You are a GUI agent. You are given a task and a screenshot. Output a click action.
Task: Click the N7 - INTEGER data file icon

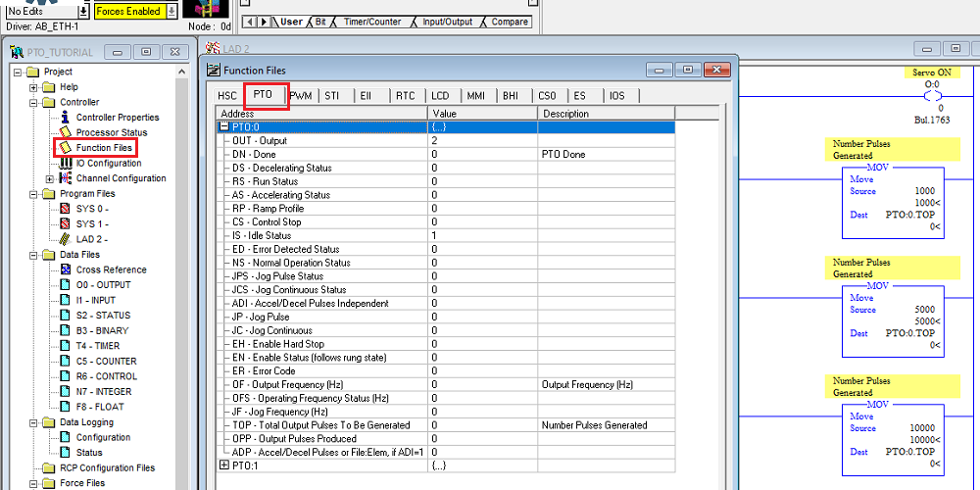click(x=65, y=391)
